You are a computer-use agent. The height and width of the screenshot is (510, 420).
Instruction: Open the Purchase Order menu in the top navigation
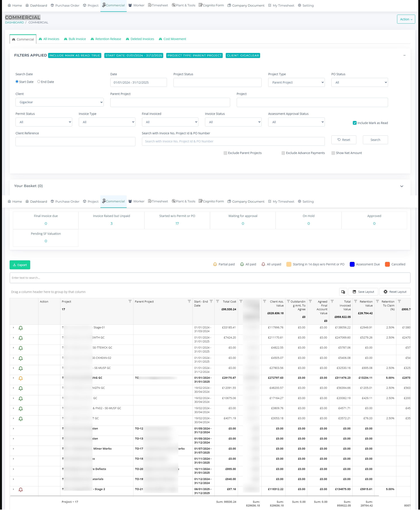tap(65, 5)
